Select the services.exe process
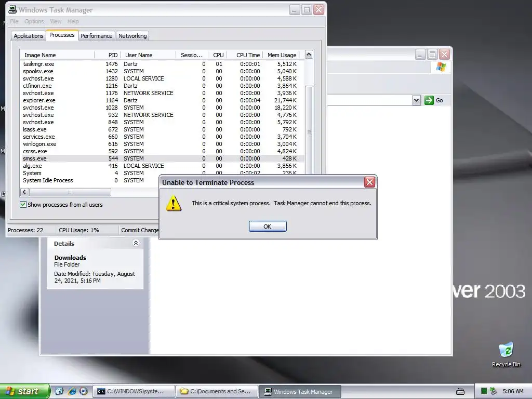The image size is (532, 399). tap(162, 137)
